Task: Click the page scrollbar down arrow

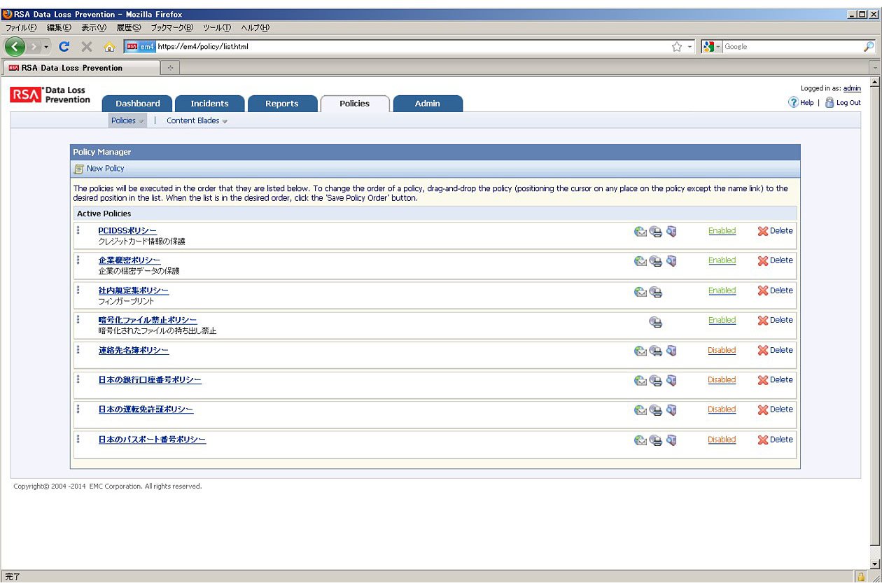Action: coord(874,563)
